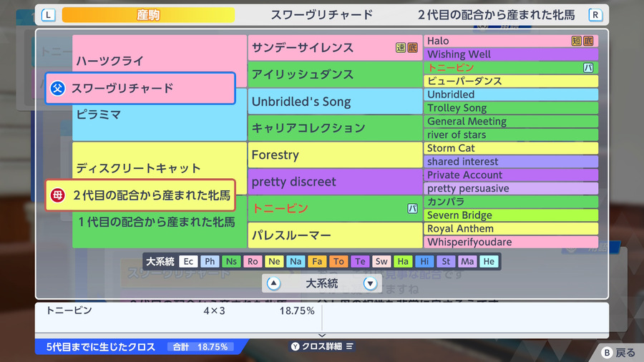
Task: Select the Na lineage color swatch
Action: tap(296, 261)
